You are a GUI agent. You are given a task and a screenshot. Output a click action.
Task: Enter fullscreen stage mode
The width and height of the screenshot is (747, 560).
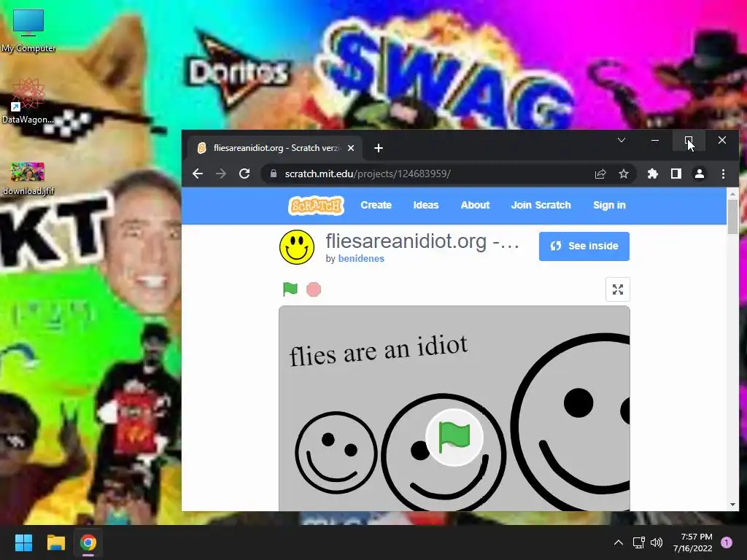(617, 289)
